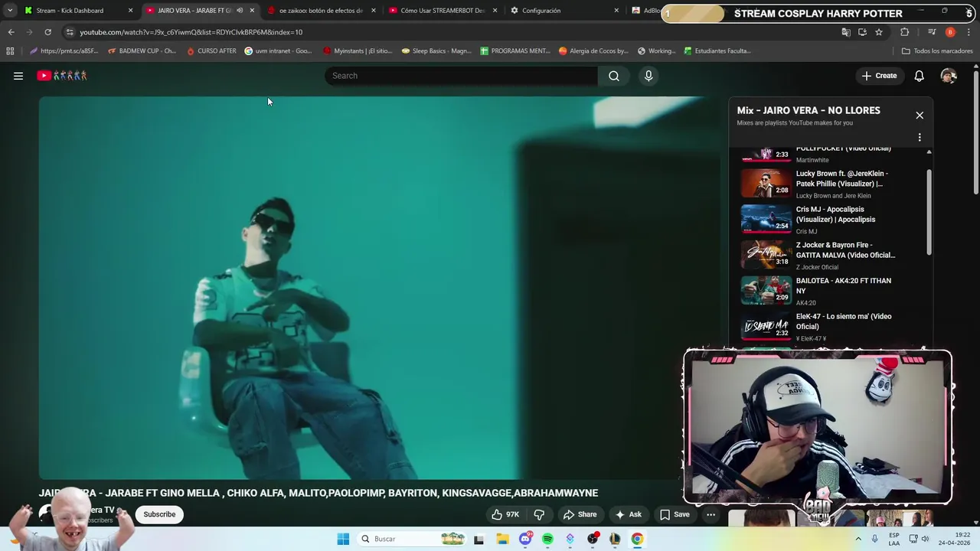Image resolution: width=980 pixels, height=551 pixels.
Task: Open Chrome from the taskbar
Action: pos(637,539)
